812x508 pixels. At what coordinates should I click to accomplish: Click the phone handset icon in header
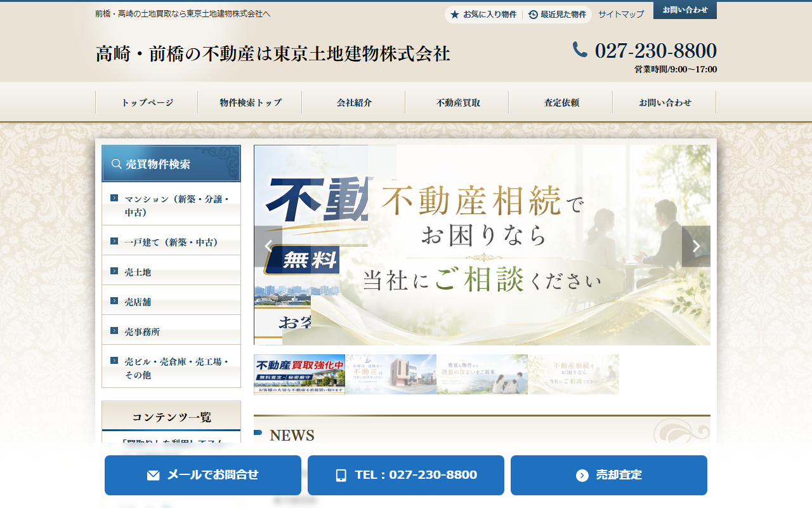(x=580, y=50)
